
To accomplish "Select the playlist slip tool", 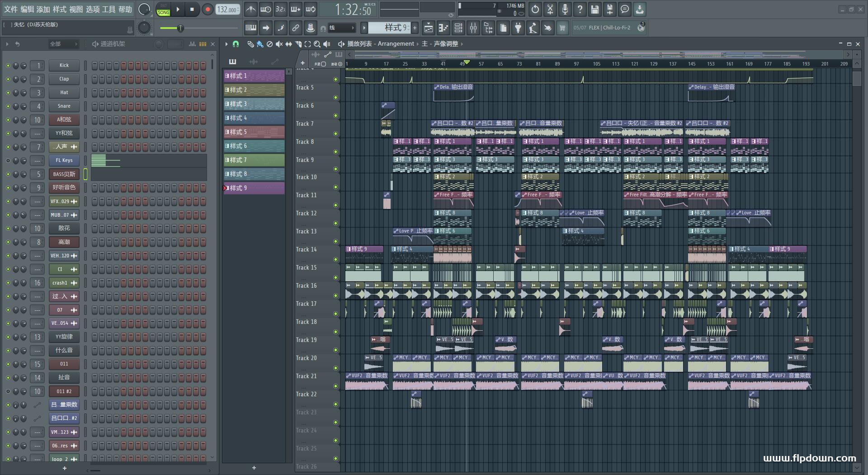I will click(x=288, y=44).
